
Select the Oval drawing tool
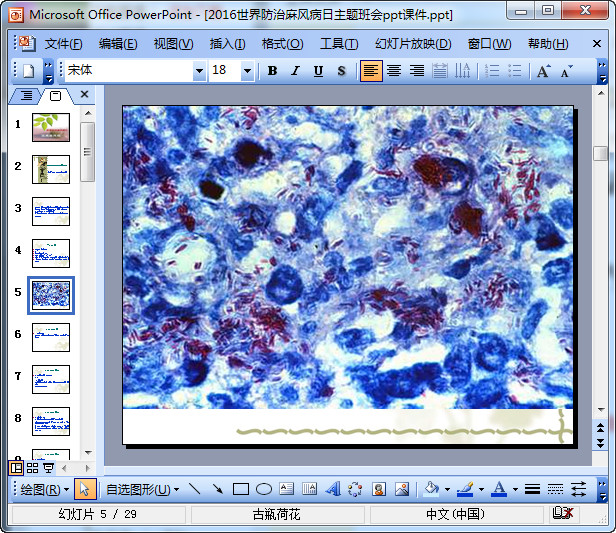pyautogui.click(x=263, y=489)
